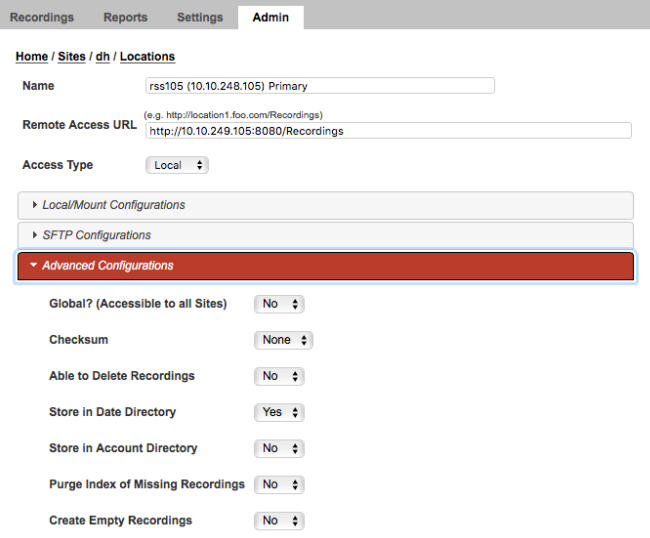Open Purge Index of Missing Recordings dropdown
650x538 pixels.
pyautogui.click(x=279, y=484)
